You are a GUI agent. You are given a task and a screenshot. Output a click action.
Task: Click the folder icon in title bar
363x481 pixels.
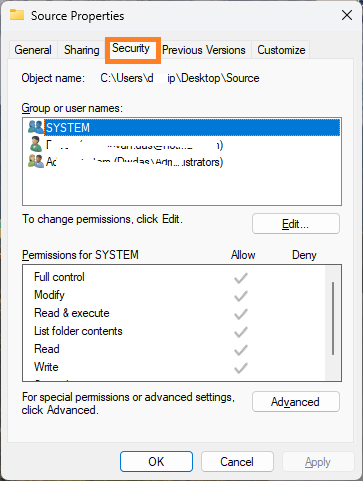17,15
